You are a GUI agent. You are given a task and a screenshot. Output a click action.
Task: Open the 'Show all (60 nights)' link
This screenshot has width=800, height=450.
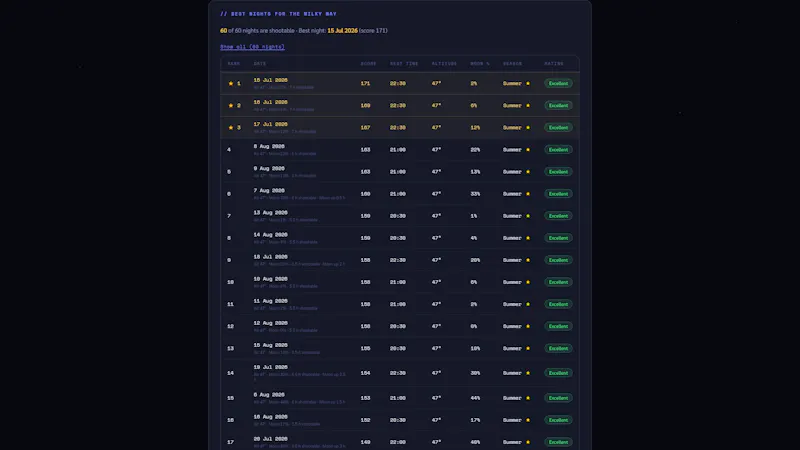[x=252, y=47]
